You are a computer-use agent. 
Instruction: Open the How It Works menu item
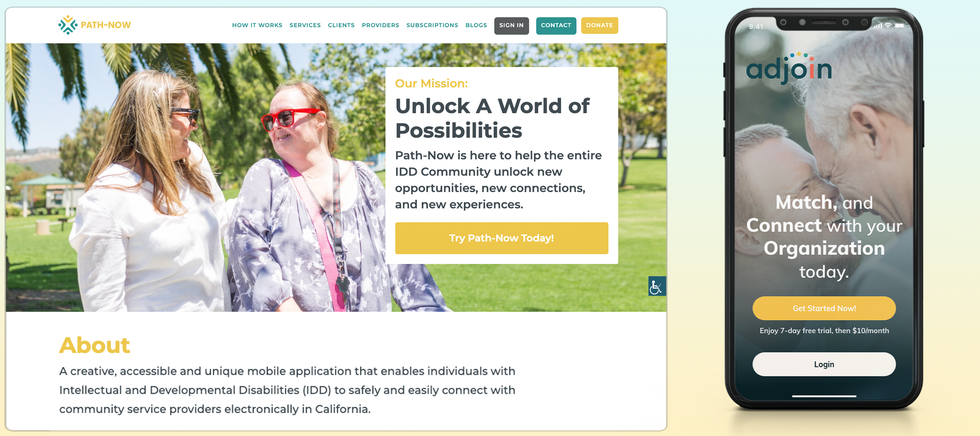pyautogui.click(x=257, y=25)
